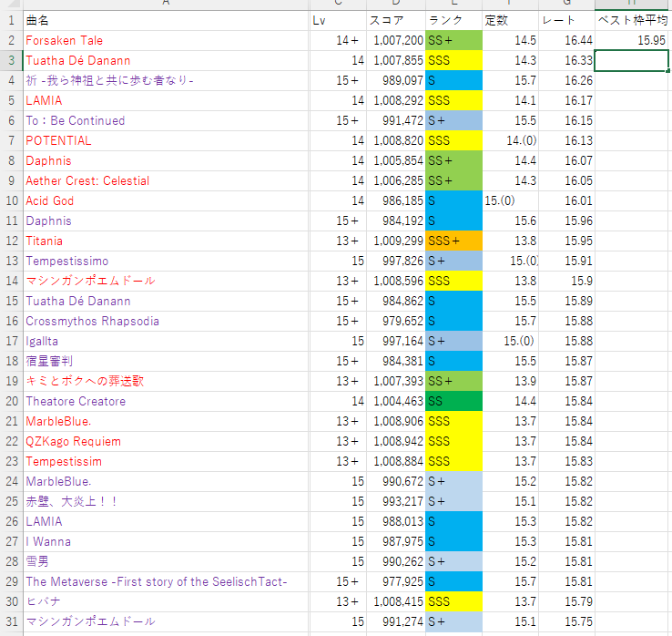Click the empty cell below 15.95

(633, 60)
